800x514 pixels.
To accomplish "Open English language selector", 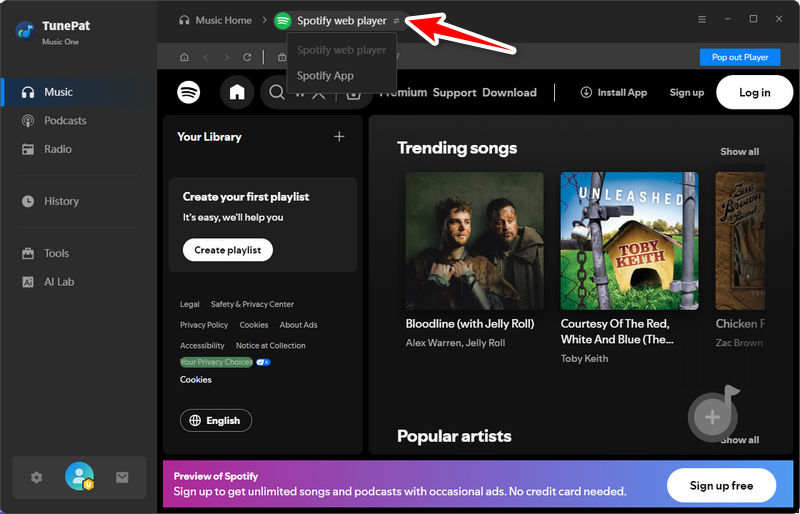I will click(x=216, y=421).
